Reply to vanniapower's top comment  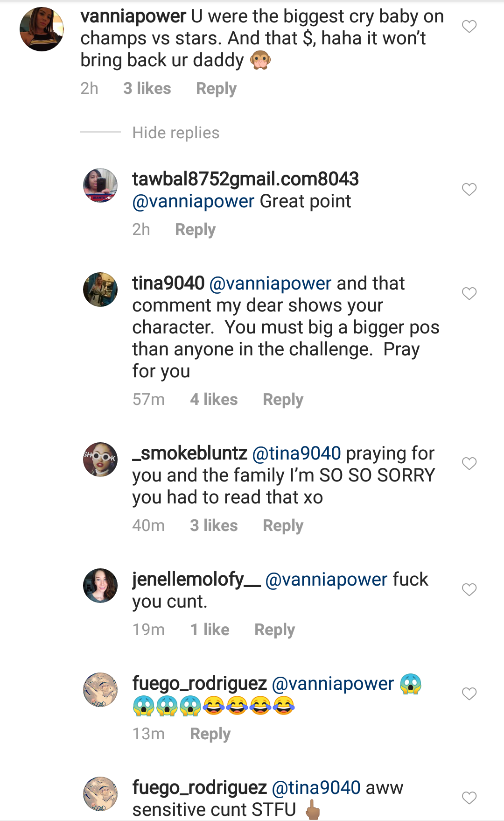(216, 88)
